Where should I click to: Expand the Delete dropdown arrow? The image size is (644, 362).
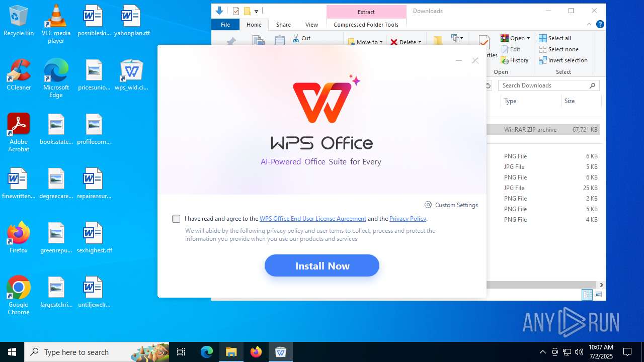pyautogui.click(x=420, y=43)
